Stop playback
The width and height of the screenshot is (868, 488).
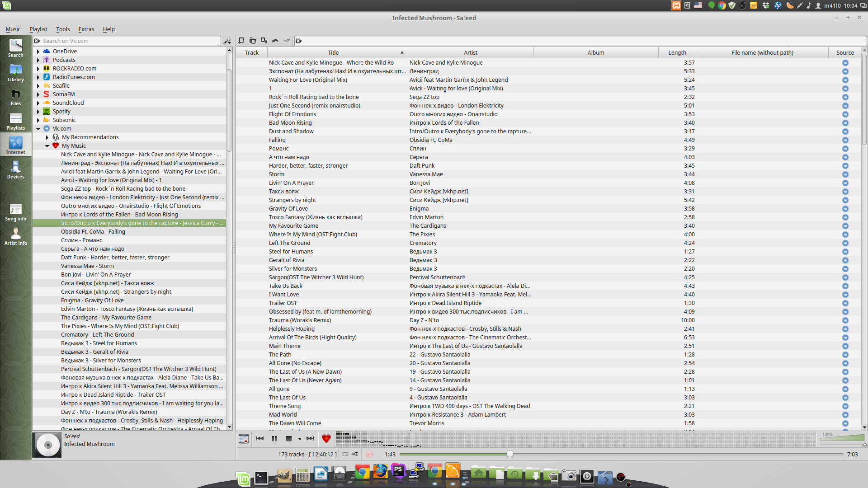289,438
